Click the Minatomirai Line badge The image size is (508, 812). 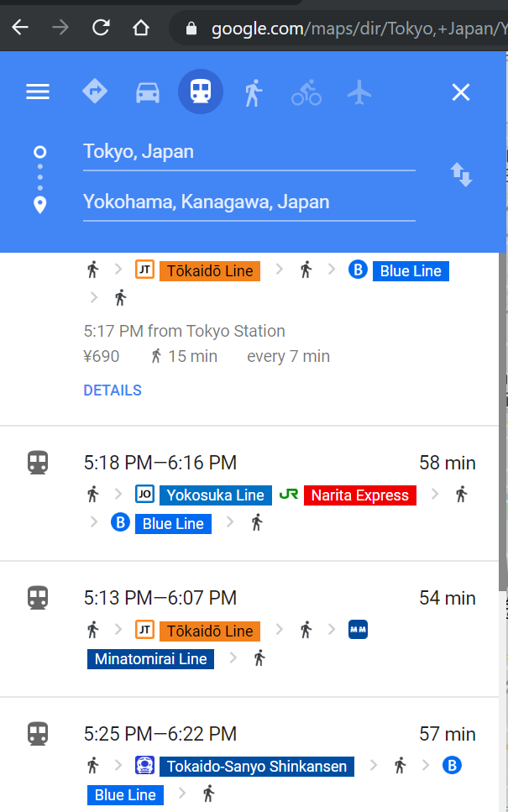(150, 659)
